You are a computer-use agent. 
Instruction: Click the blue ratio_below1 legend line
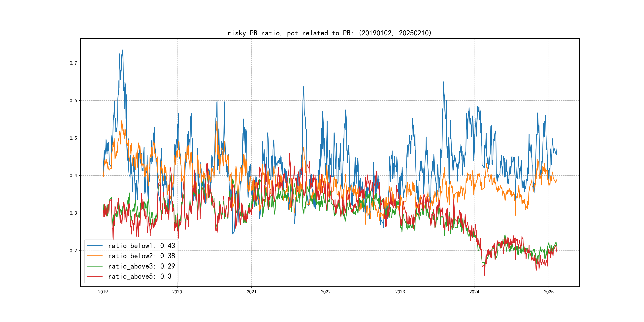(x=94, y=246)
